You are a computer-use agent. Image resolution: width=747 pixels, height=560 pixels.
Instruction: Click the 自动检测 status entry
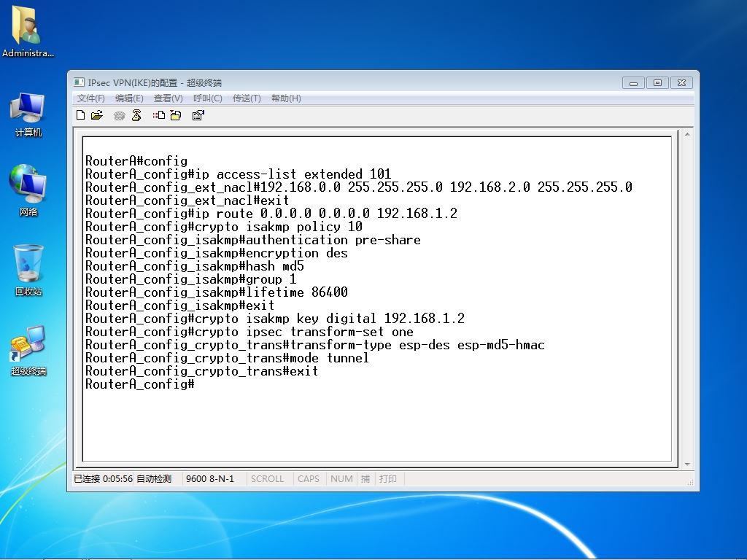(x=154, y=478)
